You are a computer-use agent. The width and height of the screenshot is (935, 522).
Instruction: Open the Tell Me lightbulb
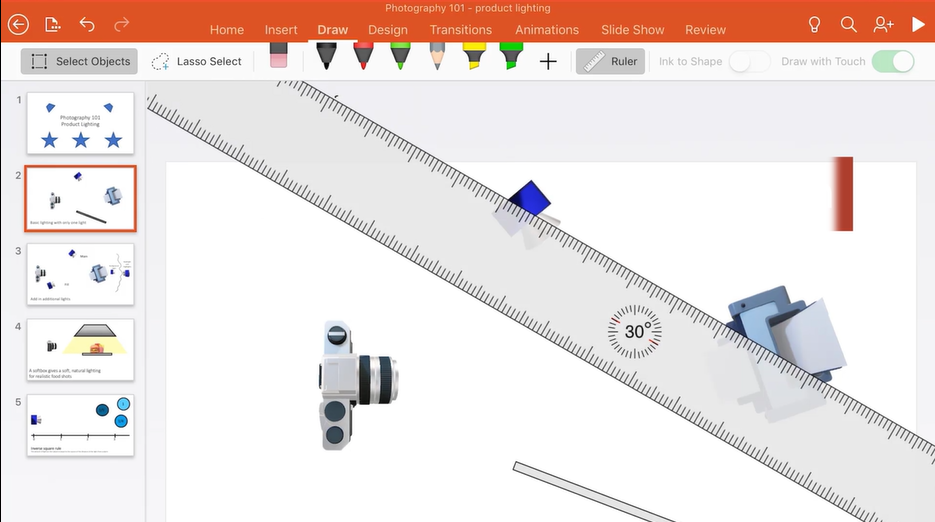(814, 24)
